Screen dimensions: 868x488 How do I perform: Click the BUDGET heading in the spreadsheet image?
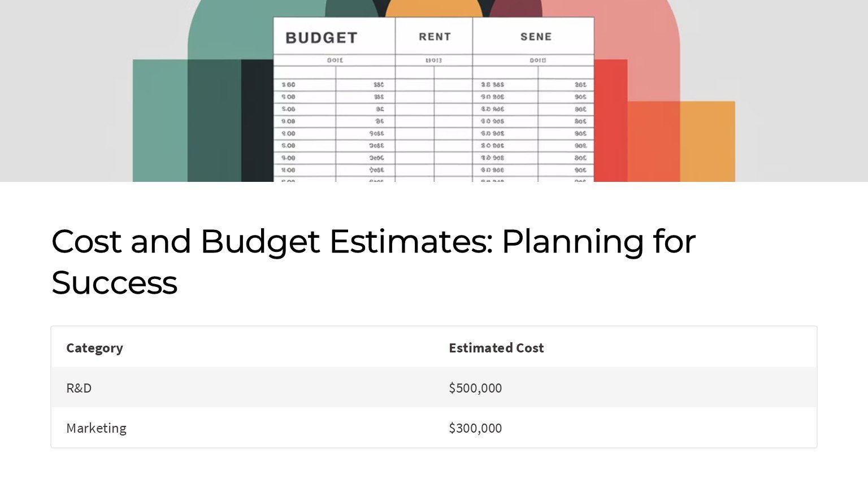(322, 38)
